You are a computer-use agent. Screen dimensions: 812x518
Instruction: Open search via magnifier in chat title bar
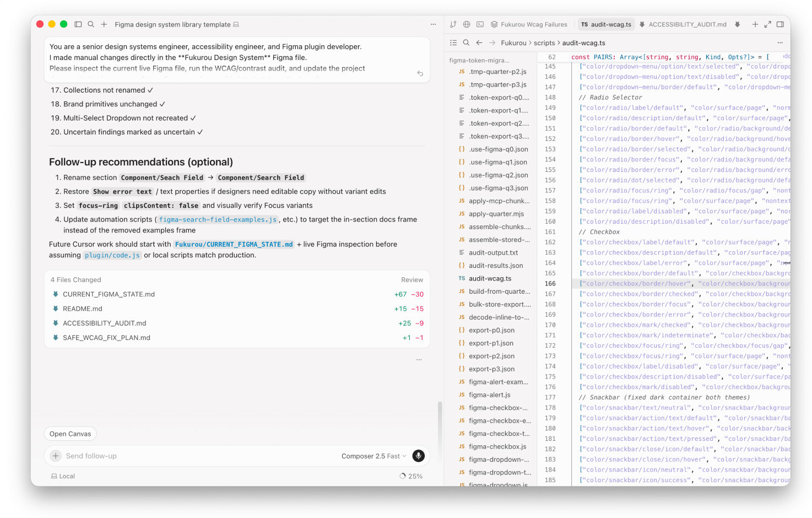tap(91, 24)
